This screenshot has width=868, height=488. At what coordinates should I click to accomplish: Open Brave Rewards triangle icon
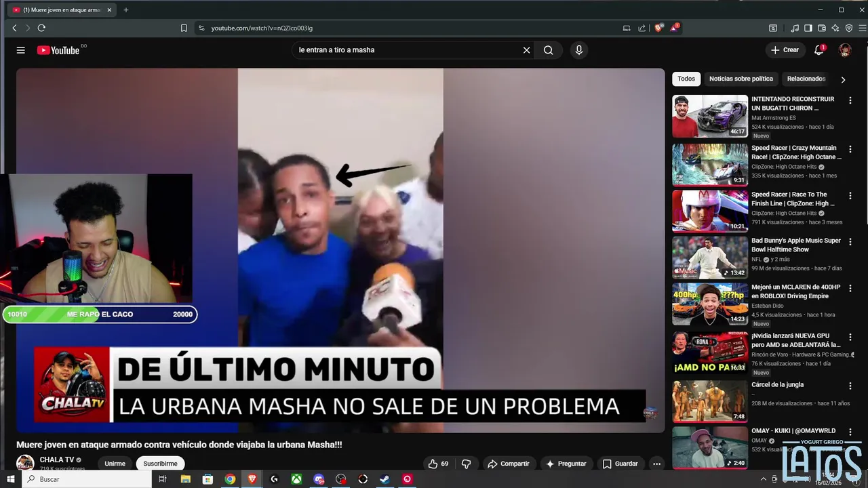674,28
